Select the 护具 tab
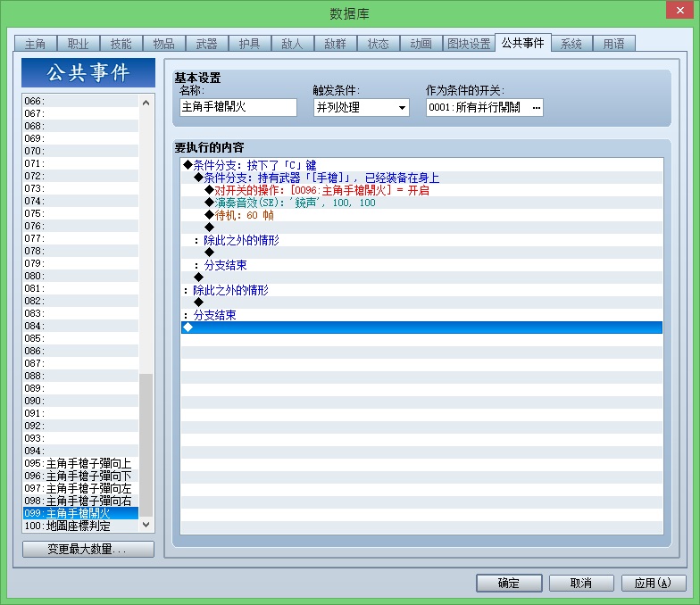 click(x=250, y=44)
